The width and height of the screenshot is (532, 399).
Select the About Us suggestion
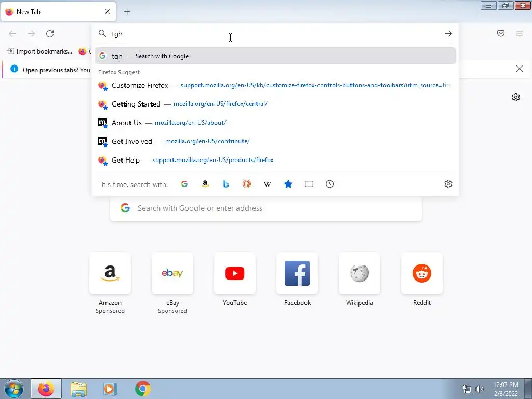(275, 123)
